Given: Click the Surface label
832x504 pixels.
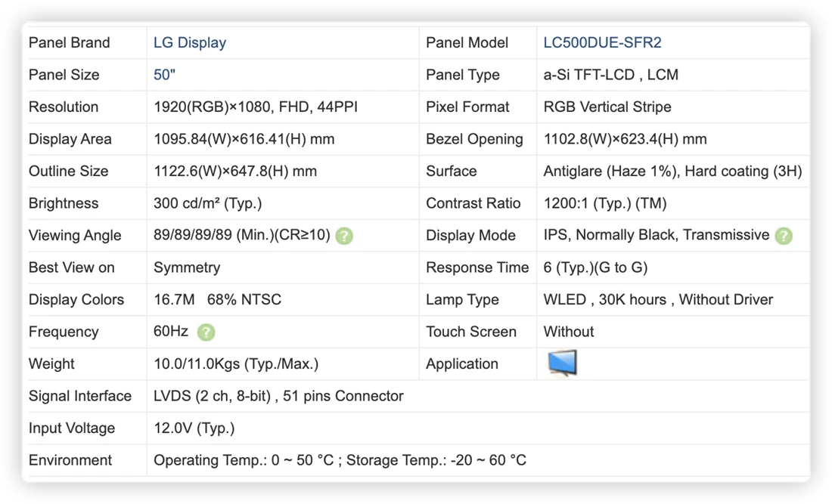Looking at the screenshot, I should coord(451,172).
